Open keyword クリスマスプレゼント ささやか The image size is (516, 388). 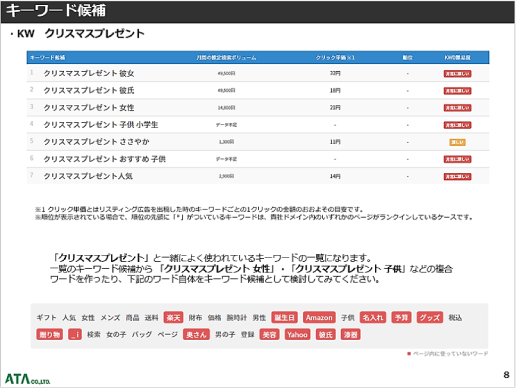click(96, 142)
